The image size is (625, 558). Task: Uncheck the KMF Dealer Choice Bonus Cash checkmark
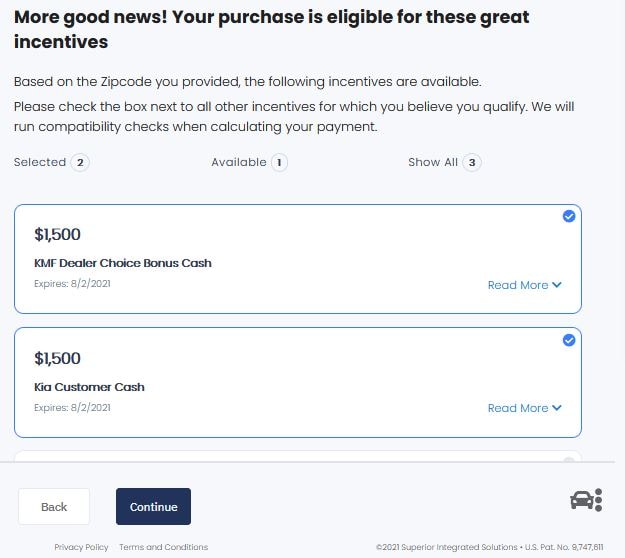click(x=569, y=216)
